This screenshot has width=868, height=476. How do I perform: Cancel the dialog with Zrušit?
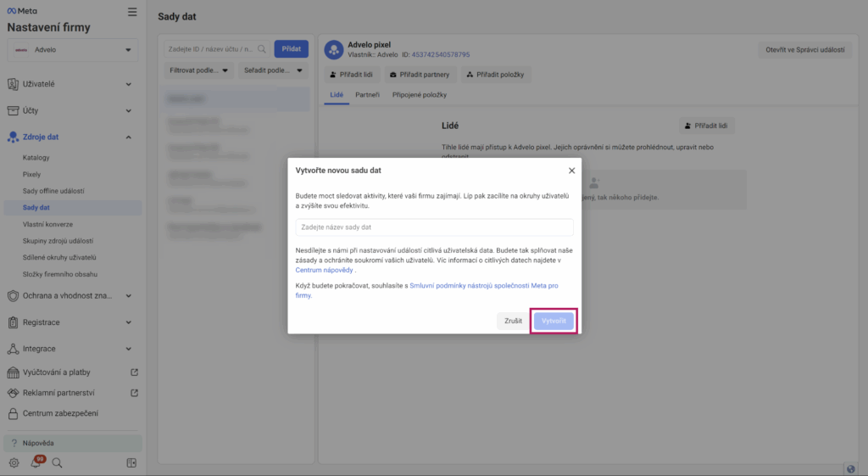[x=513, y=322]
